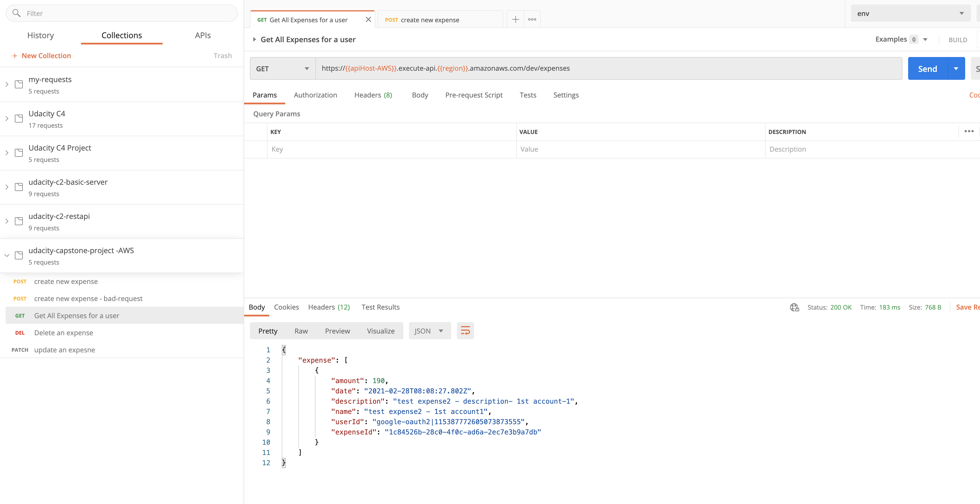Viewport: 980px width, 504px height.
Task: Collapse udacity-capstone-project -AWS collection
Action: [x=7, y=256]
